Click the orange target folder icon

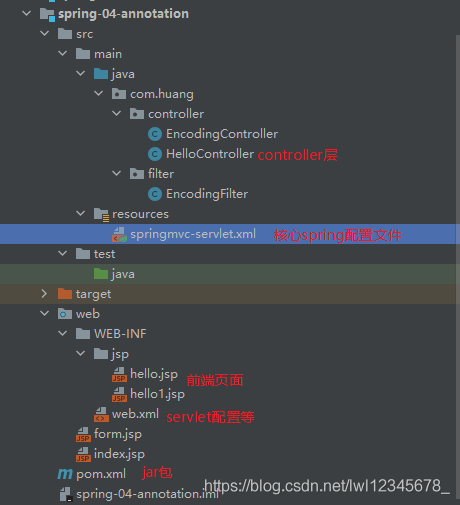[65, 294]
